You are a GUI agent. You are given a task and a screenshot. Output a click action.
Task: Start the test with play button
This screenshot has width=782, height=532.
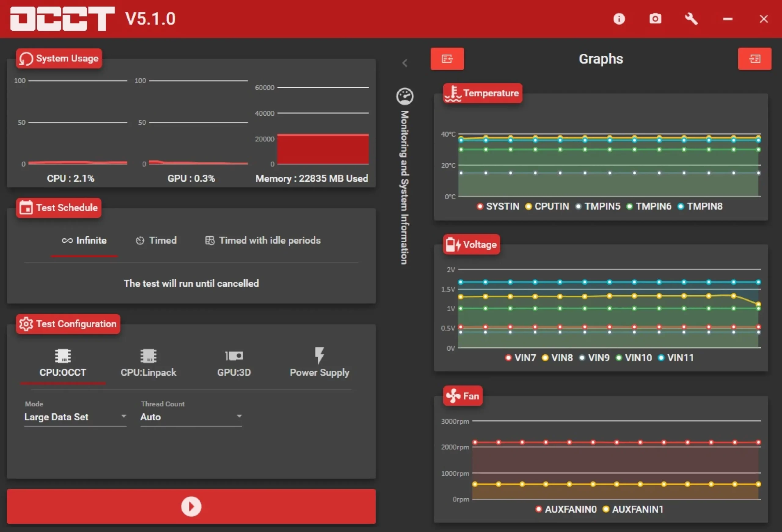point(191,506)
